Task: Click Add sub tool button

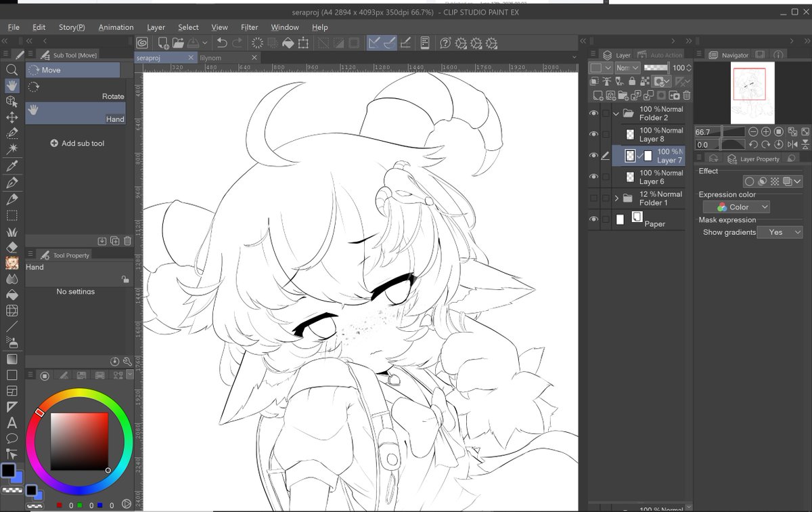Action: point(77,144)
